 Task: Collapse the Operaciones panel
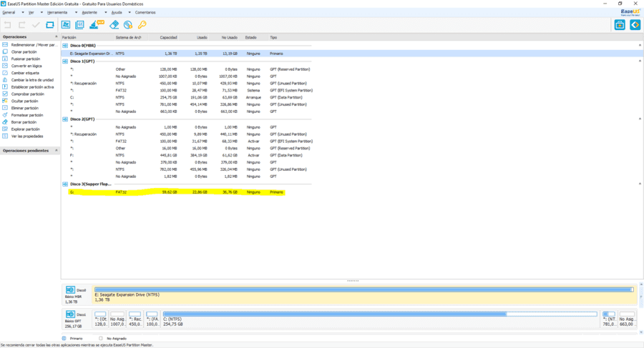point(57,36)
